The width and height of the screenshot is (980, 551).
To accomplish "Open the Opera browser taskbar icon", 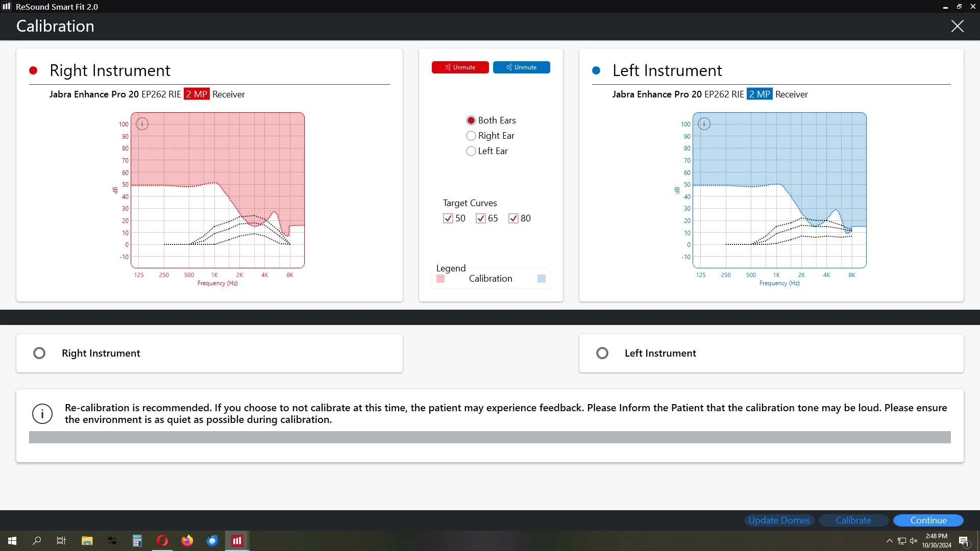I will (x=162, y=541).
